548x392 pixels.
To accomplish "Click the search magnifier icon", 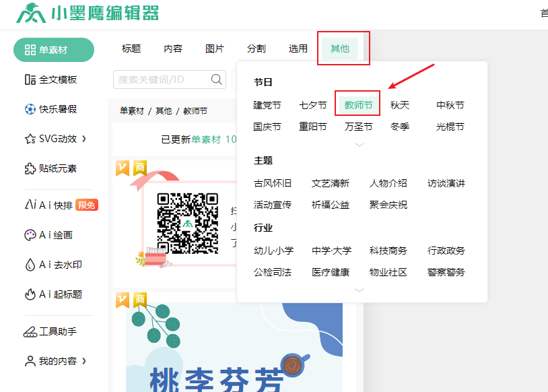I will (x=216, y=79).
